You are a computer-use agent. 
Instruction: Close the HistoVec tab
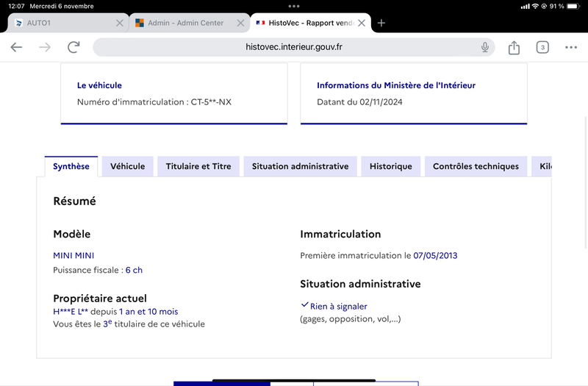pos(362,23)
